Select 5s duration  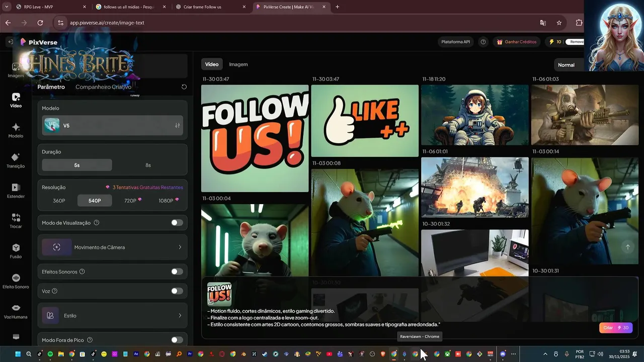tap(77, 165)
